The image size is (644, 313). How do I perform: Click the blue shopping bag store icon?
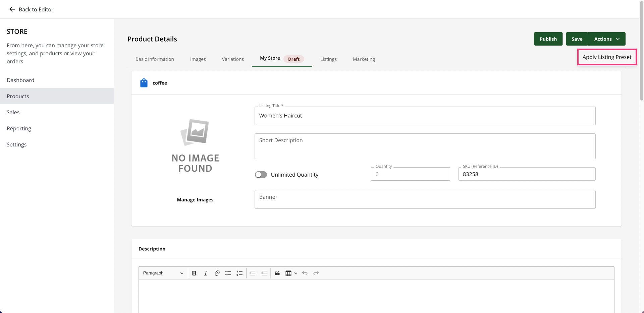click(x=144, y=83)
